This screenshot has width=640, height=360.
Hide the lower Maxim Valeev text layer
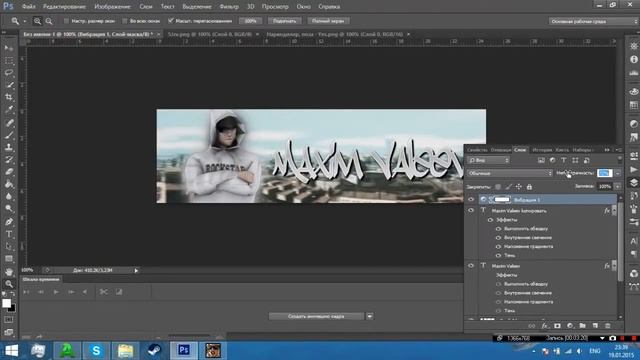[x=471, y=265]
